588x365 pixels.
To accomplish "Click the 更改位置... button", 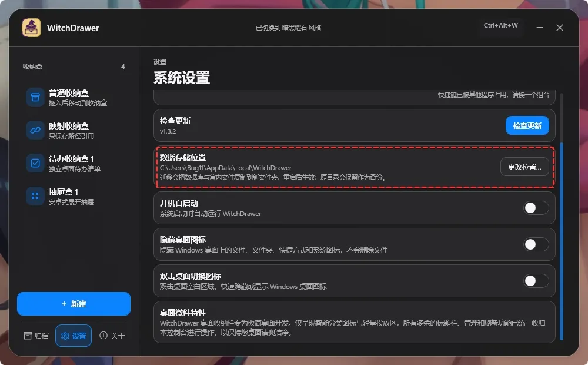I will [524, 167].
